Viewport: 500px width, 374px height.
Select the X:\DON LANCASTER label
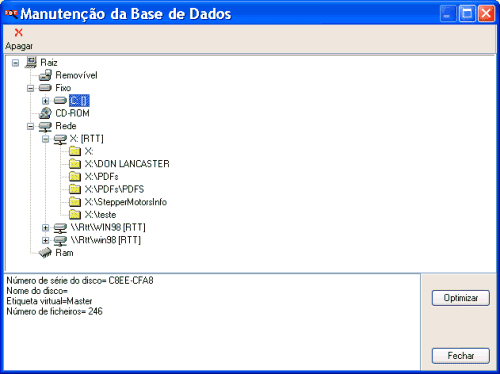pyautogui.click(x=127, y=164)
